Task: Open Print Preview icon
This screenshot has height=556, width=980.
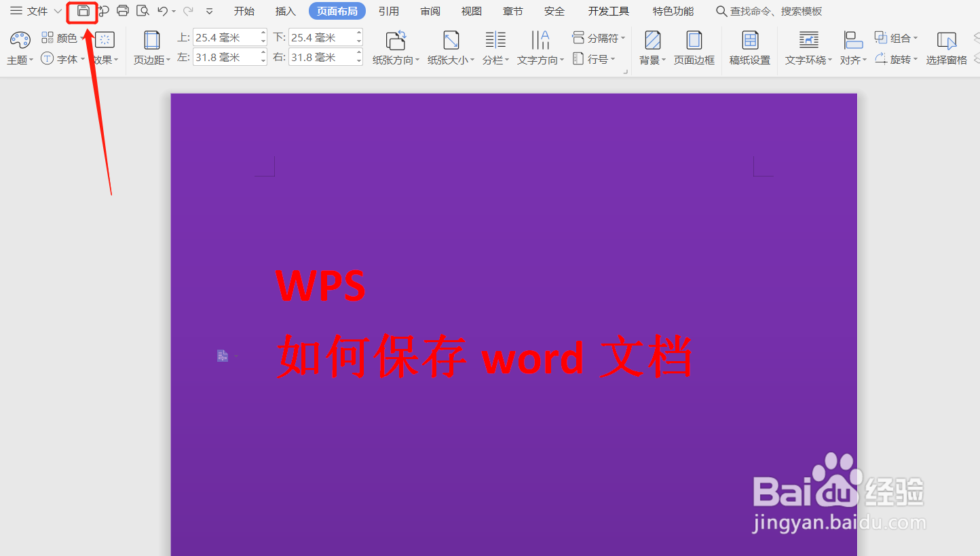Action: point(143,11)
